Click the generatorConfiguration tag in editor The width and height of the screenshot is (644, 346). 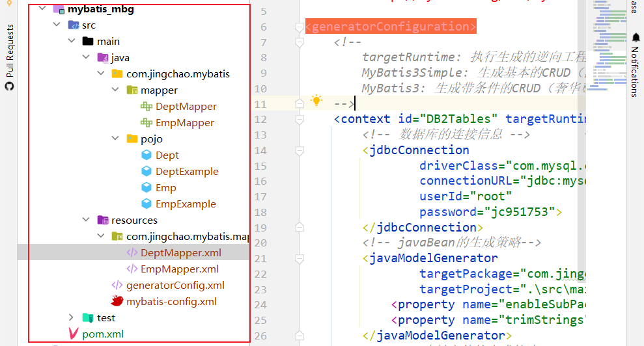(391, 26)
